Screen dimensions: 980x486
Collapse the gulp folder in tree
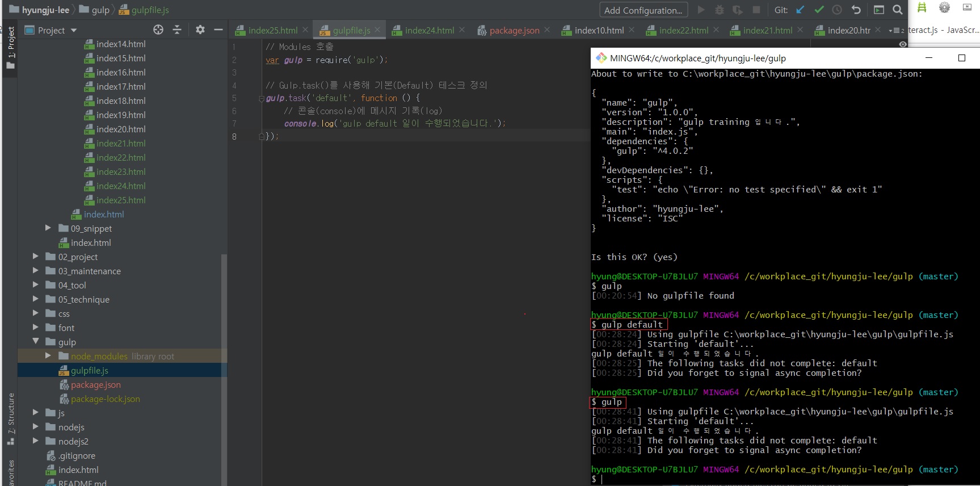tap(36, 342)
